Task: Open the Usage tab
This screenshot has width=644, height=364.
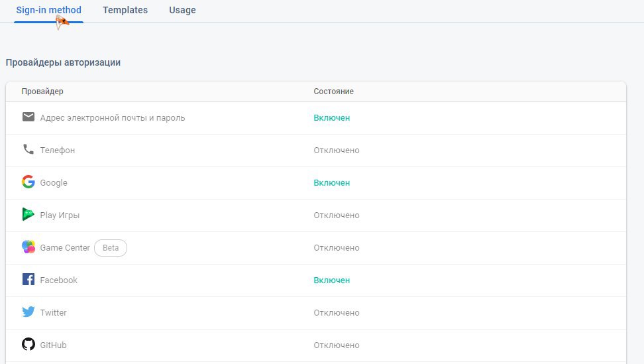Action: 182,10
